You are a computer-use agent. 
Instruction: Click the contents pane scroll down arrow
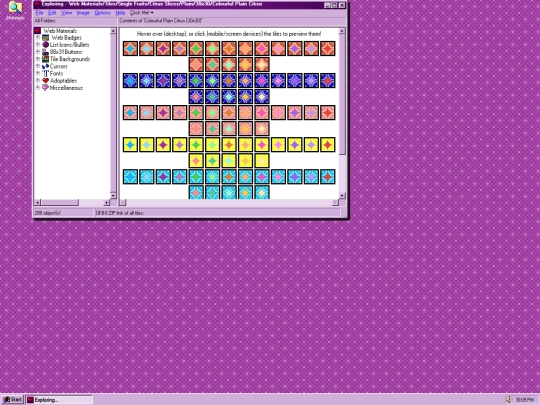342,195
